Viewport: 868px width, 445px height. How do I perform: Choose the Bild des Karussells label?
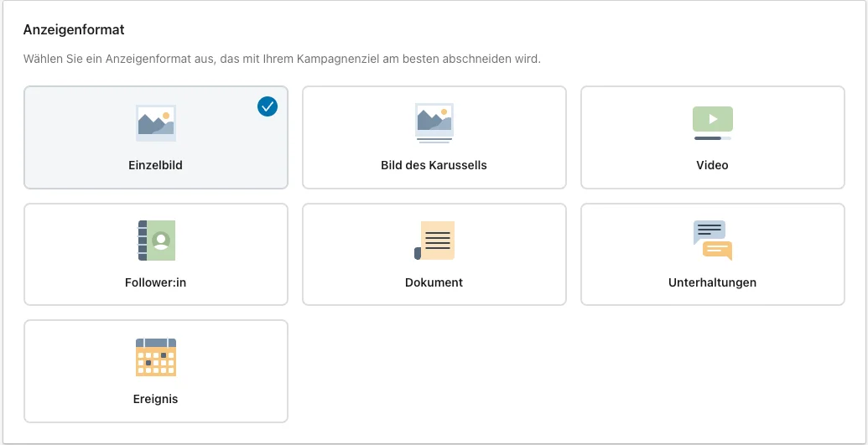coord(434,165)
